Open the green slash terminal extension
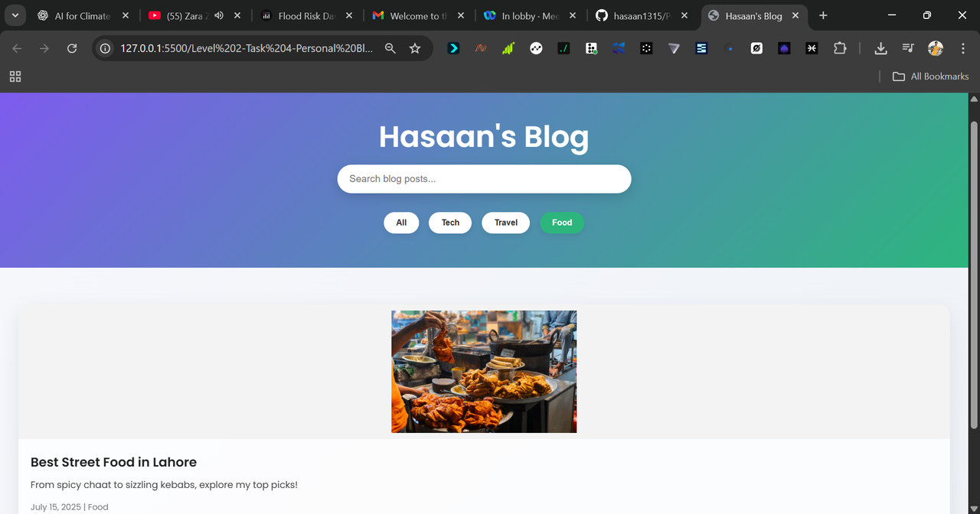This screenshot has height=514, width=980. click(x=563, y=48)
